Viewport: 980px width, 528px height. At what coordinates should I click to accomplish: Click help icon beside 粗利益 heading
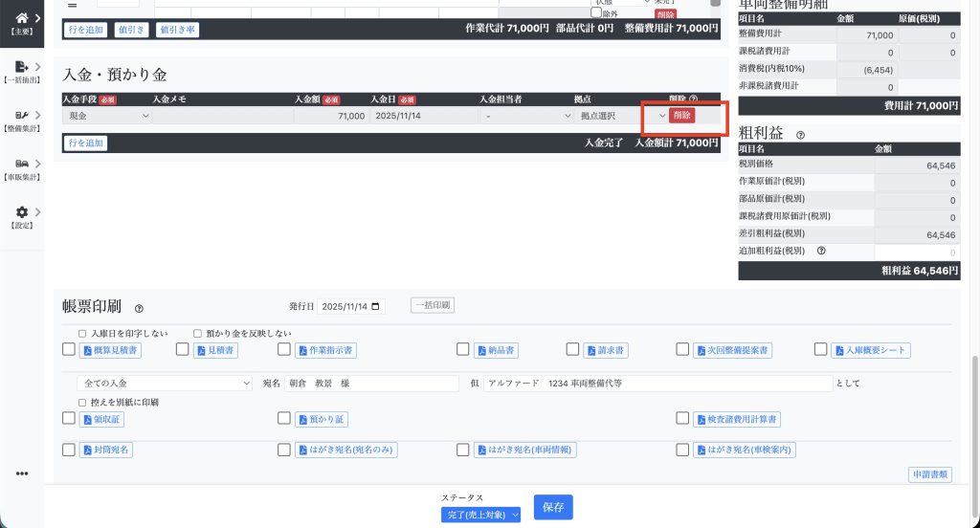click(799, 135)
